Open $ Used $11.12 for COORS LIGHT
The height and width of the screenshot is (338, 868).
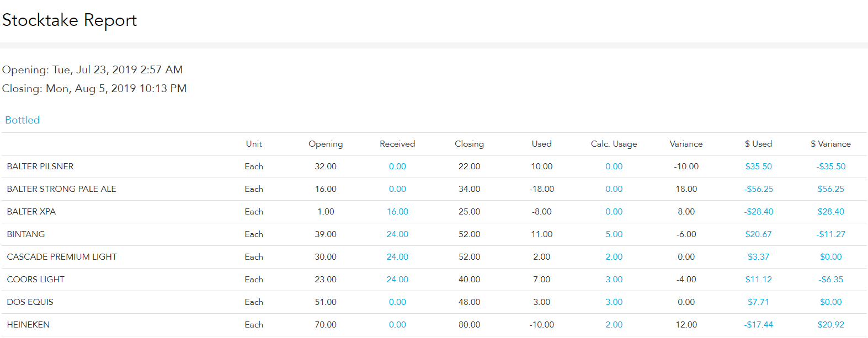point(759,280)
